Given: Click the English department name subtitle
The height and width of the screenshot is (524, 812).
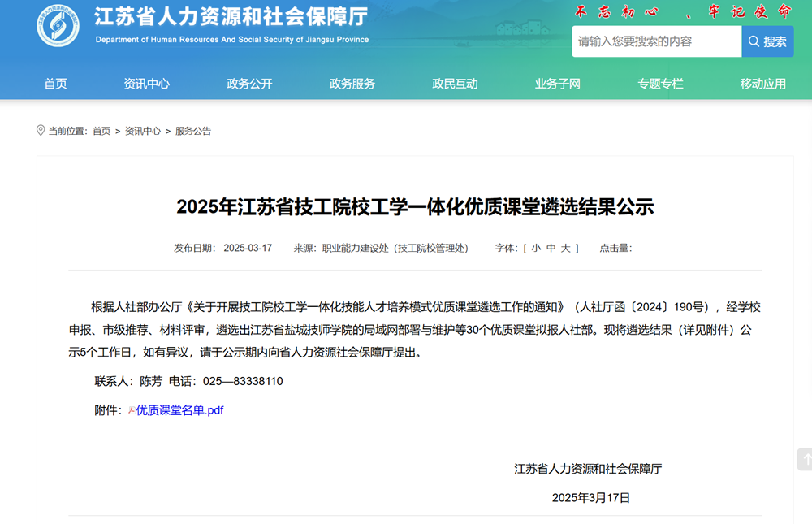Looking at the screenshot, I should point(232,39).
